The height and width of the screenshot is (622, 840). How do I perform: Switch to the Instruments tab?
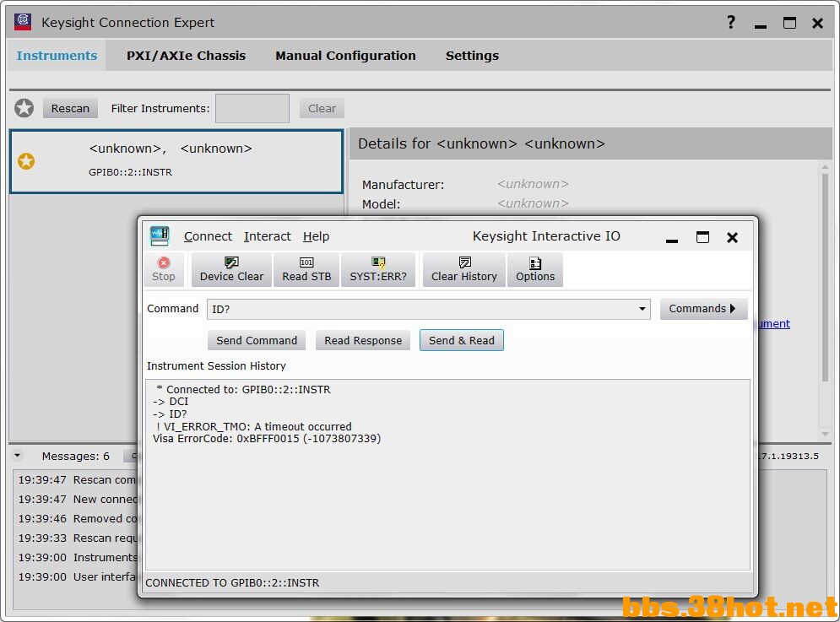click(57, 56)
